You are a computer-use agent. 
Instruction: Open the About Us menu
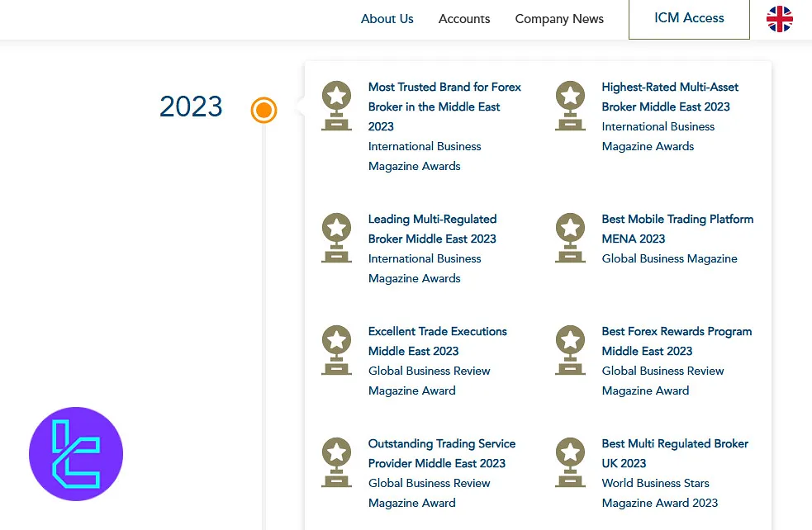pos(387,19)
